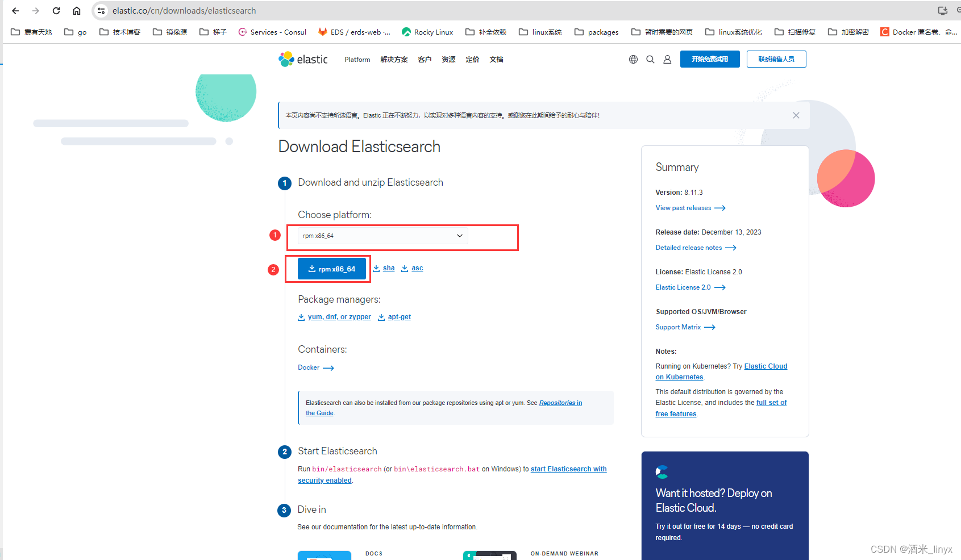Click the download icon beside asc

405,268
